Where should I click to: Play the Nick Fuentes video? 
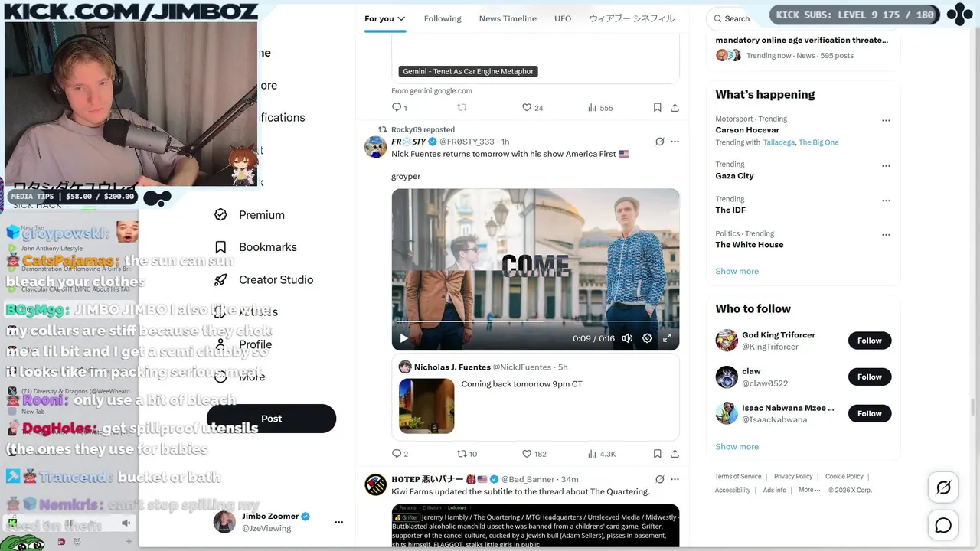pyautogui.click(x=403, y=338)
